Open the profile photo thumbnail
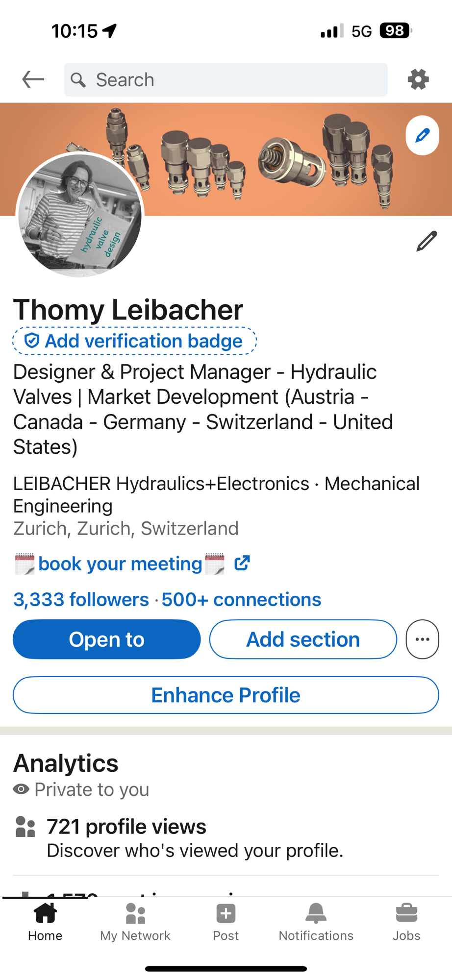Image resolution: width=452 pixels, height=980 pixels. pos(80,215)
